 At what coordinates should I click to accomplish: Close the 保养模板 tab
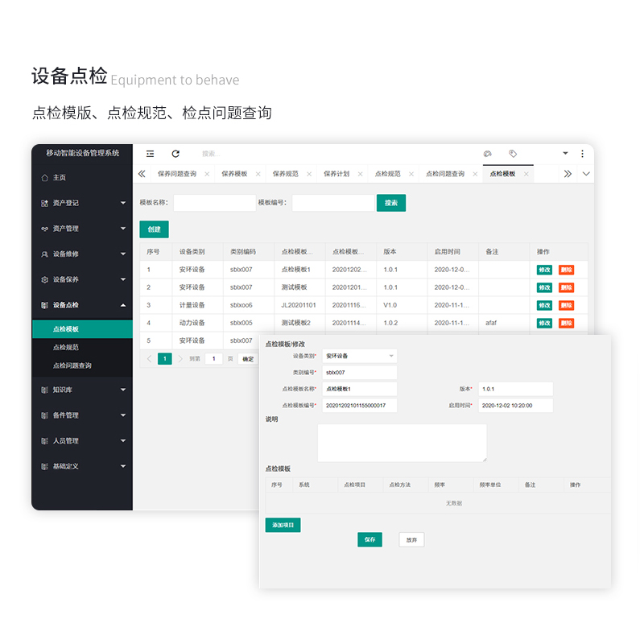(x=258, y=174)
